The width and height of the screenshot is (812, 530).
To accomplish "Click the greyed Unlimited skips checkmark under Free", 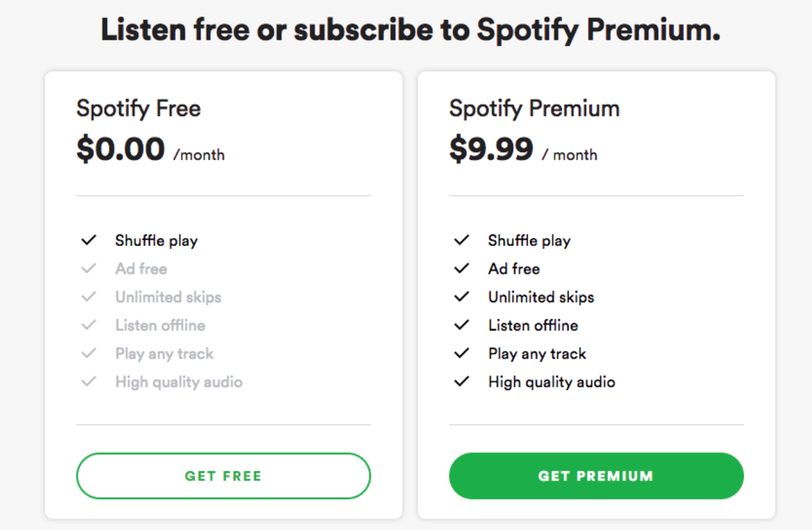I will [89, 297].
